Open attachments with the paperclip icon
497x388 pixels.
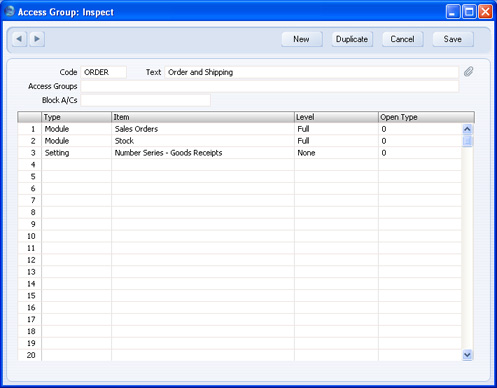pos(468,72)
